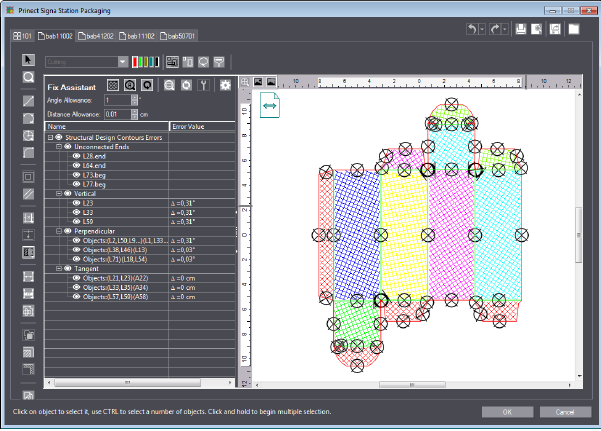The image size is (601, 431).
Task: Select the line drawing tool
Action: [28, 101]
